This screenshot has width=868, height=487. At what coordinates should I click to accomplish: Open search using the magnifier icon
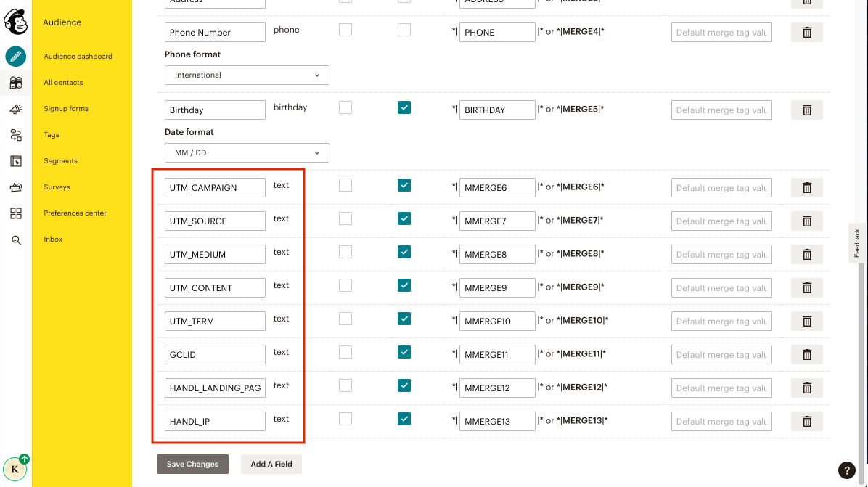pyautogui.click(x=16, y=239)
